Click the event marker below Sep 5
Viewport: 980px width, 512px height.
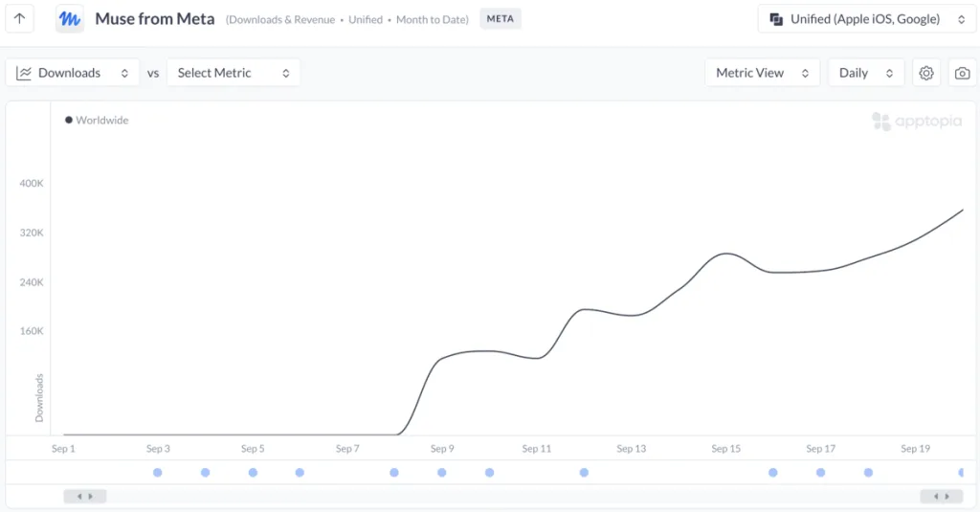253,473
